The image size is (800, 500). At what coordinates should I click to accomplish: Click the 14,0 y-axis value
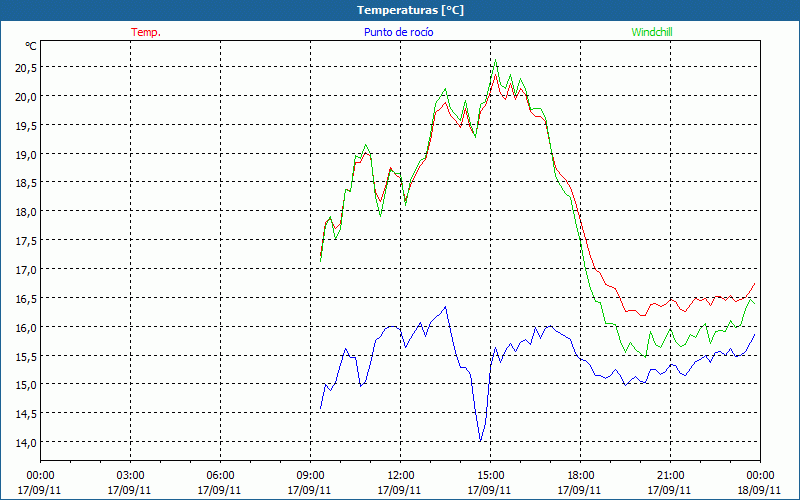25,442
